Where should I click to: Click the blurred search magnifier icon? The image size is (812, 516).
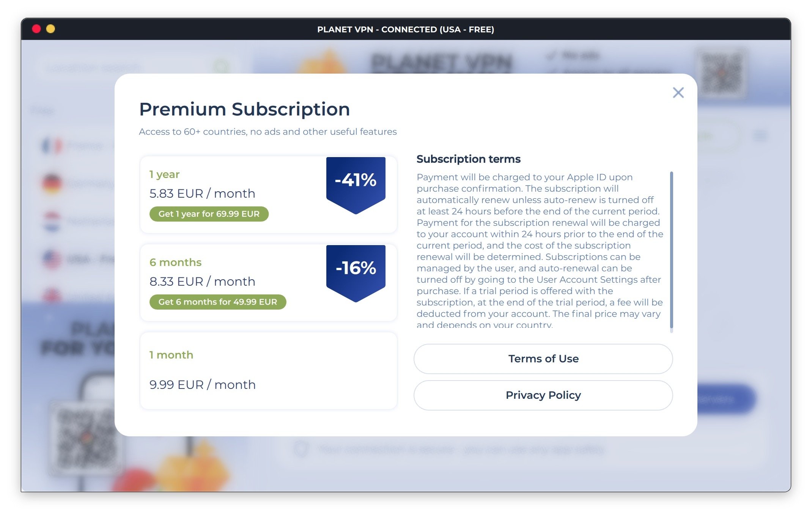point(221,67)
